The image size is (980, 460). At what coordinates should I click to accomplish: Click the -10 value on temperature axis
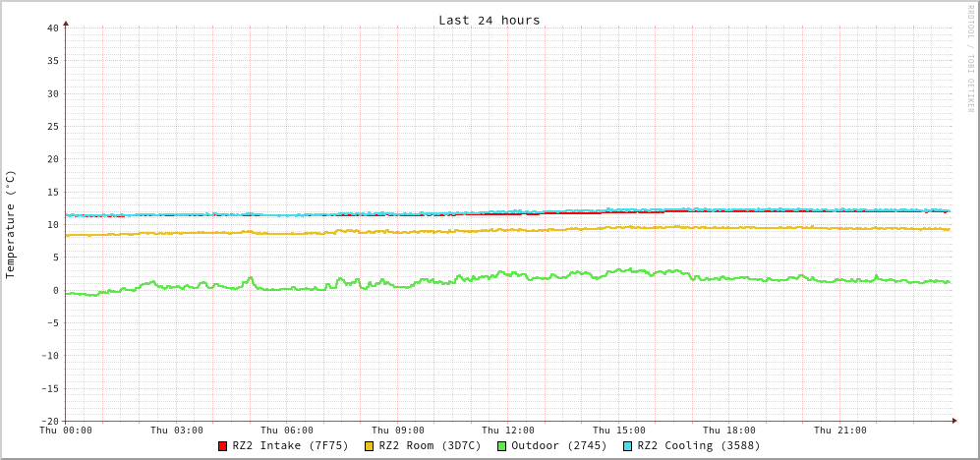pyautogui.click(x=49, y=356)
